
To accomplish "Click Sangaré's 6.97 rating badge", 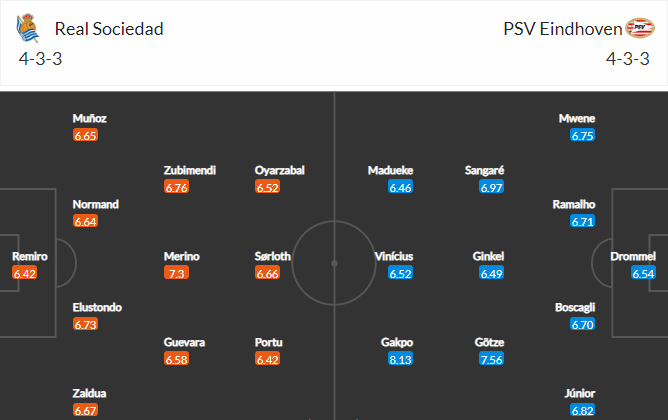I will point(492,187).
